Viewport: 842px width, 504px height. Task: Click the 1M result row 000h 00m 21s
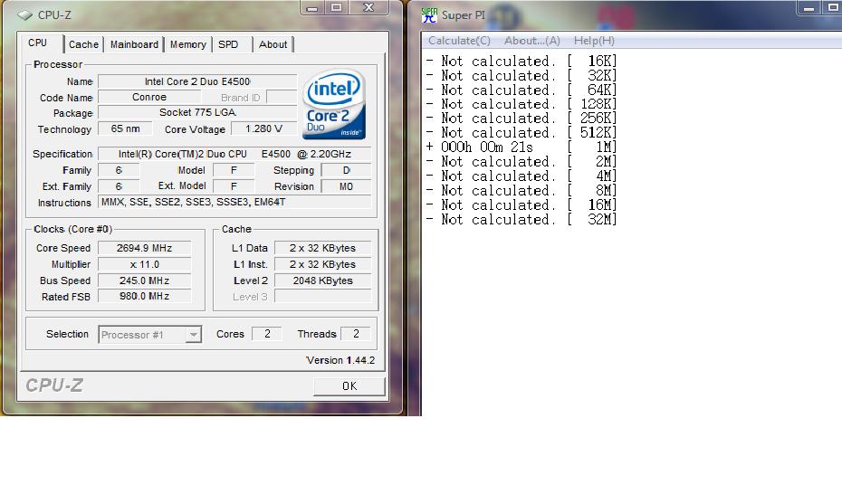pyautogui.click(x=521, y=147)
